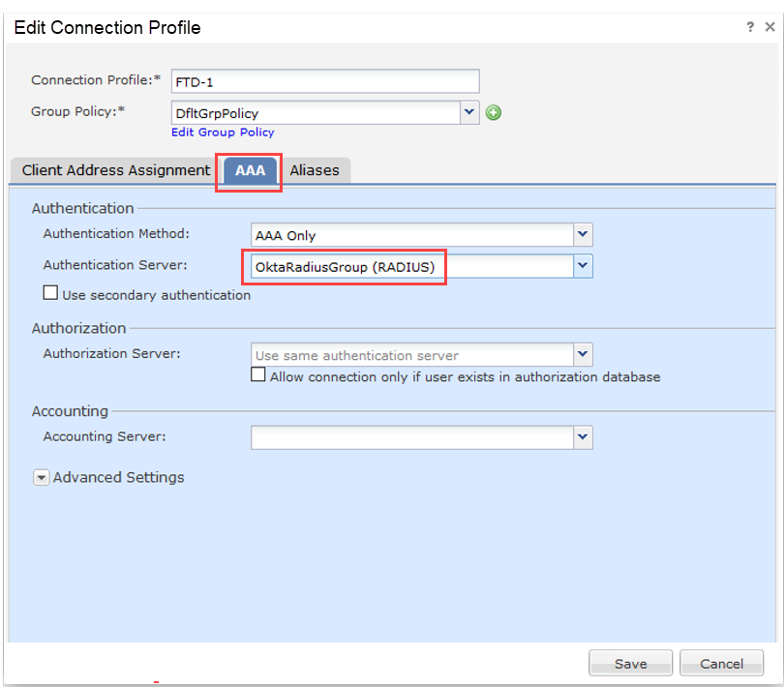The height and width of the screenshot is (687, 784).
Task: Open the Authorization Server dropdown
Action: tap(583, 355)
